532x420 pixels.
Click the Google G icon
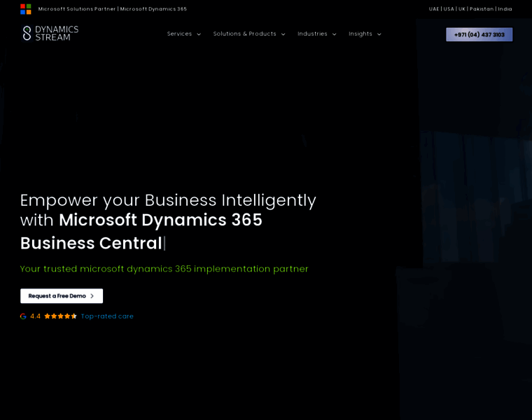click(x=23, y=316)
